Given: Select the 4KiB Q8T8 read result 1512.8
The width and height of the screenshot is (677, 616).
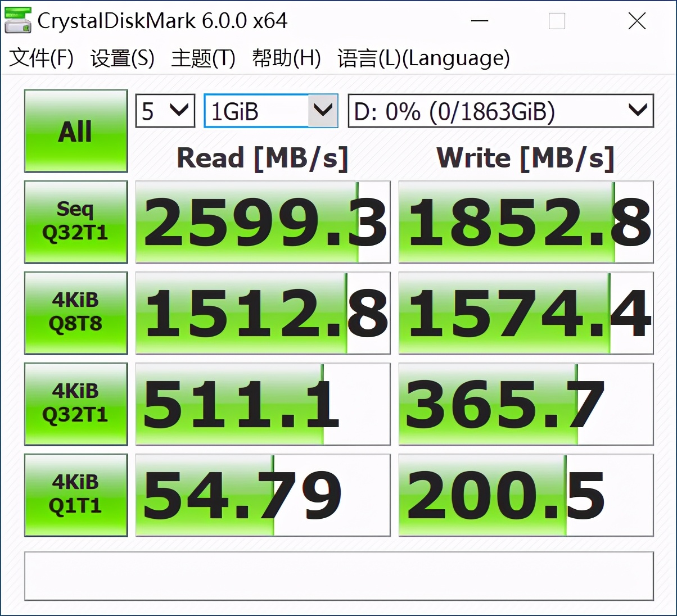Looking at the screenshot, I should (263, 313).
